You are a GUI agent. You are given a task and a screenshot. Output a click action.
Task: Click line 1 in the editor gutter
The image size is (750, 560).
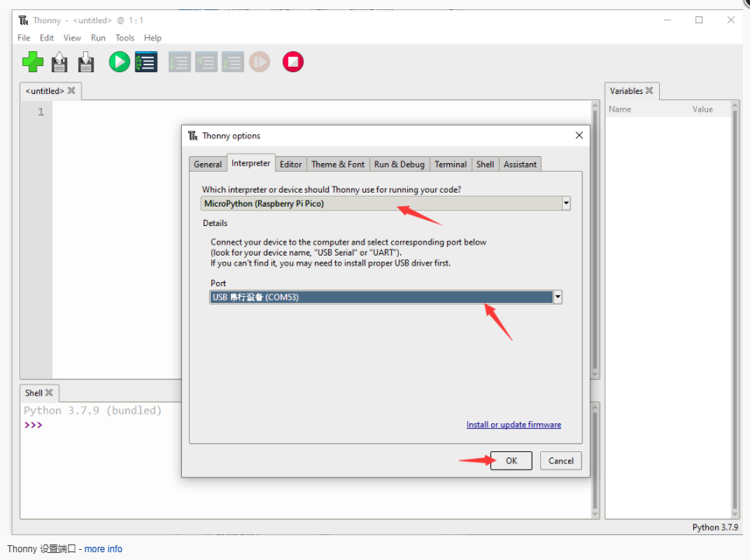(x=40, y=112)
